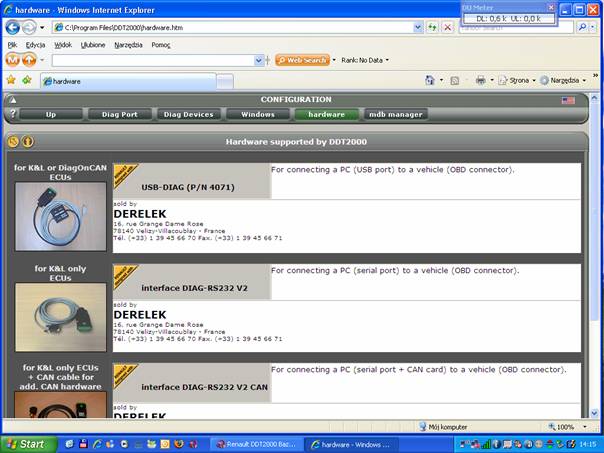Click the orange M toolbar icon
Screen dimensions: 604x453
(13, 60)
